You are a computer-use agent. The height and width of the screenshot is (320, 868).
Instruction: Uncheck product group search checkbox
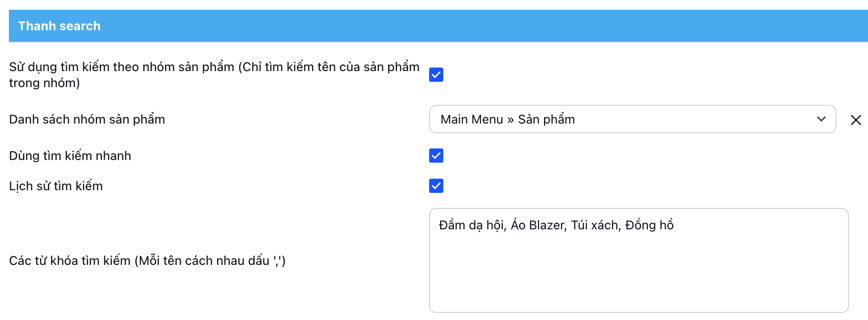tap(436, 75)
